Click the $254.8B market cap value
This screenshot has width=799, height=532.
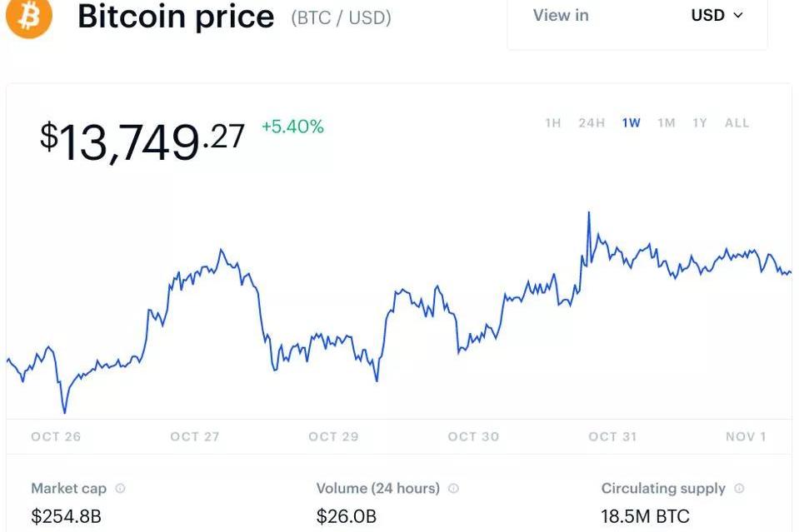pyautogui.click(x=66, y=516)
